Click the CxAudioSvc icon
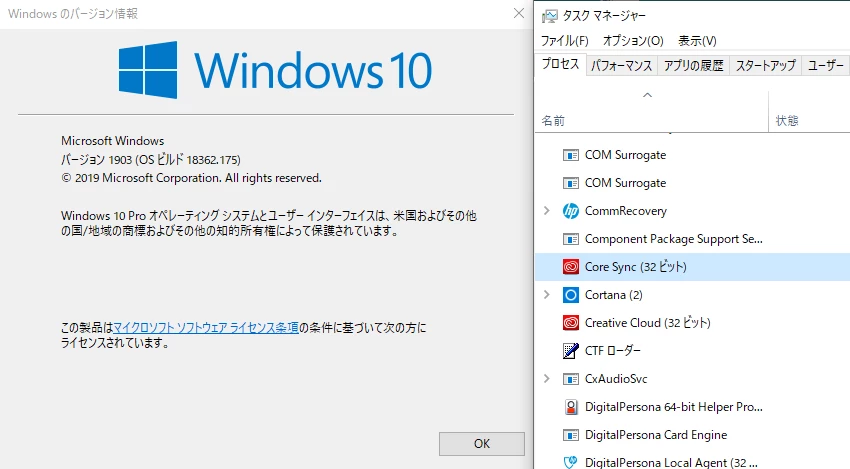 [570, 379]
